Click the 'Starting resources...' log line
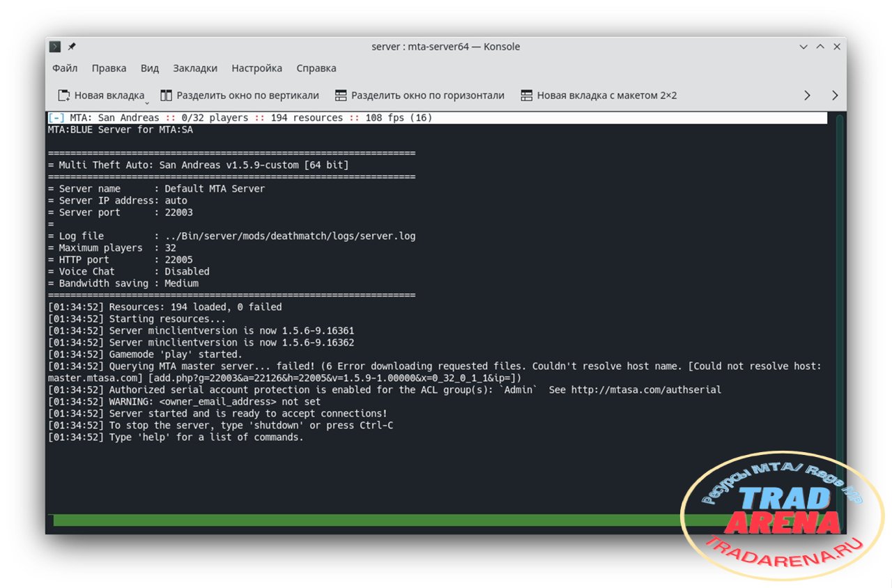The height and width of the screenshot is (588, 892). pos(137,319)
